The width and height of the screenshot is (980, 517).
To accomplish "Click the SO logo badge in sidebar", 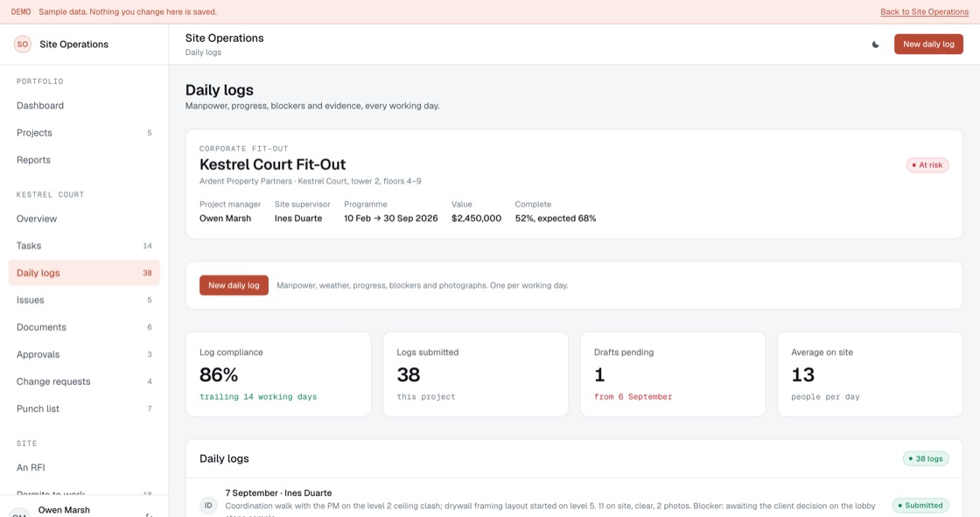I will click(x=23, y=45).
